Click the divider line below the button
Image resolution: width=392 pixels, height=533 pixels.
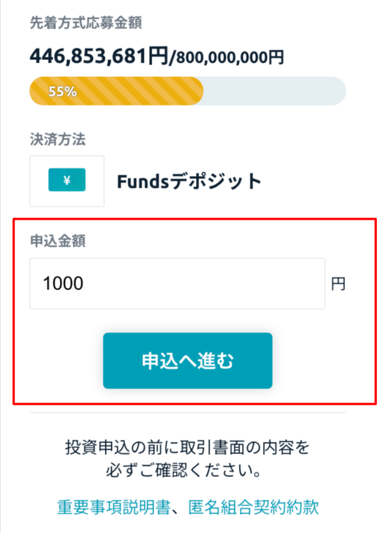pyautogui.click(x=188, y=412)
